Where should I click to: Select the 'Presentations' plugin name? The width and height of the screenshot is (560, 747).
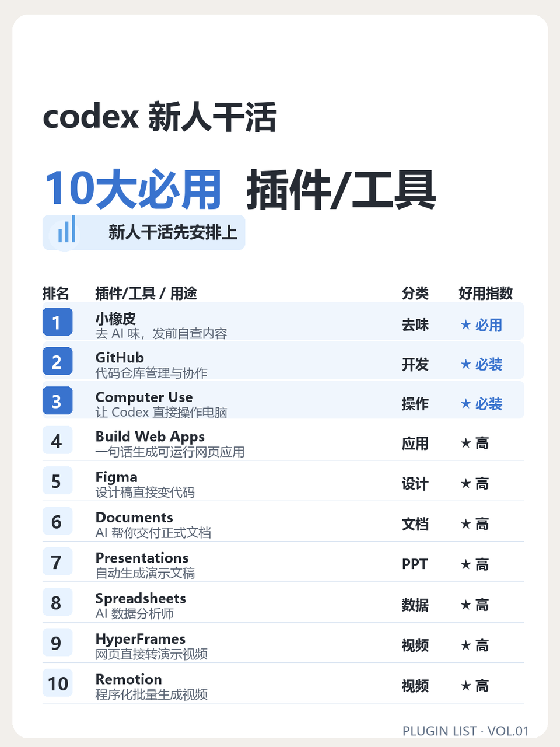pyautogui.click(x=142, y=558)
